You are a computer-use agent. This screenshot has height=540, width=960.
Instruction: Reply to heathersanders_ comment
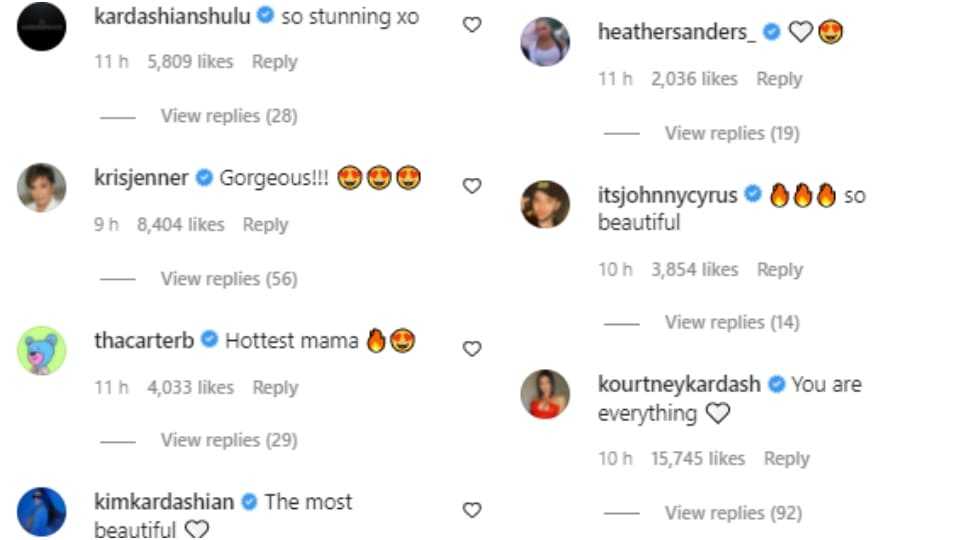click(x=779, y=79)
